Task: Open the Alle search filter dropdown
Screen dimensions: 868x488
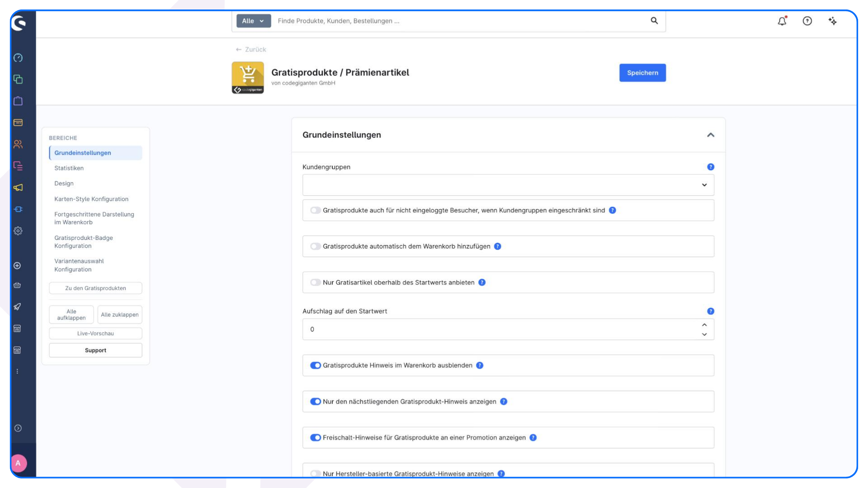Action: [254, 21]
